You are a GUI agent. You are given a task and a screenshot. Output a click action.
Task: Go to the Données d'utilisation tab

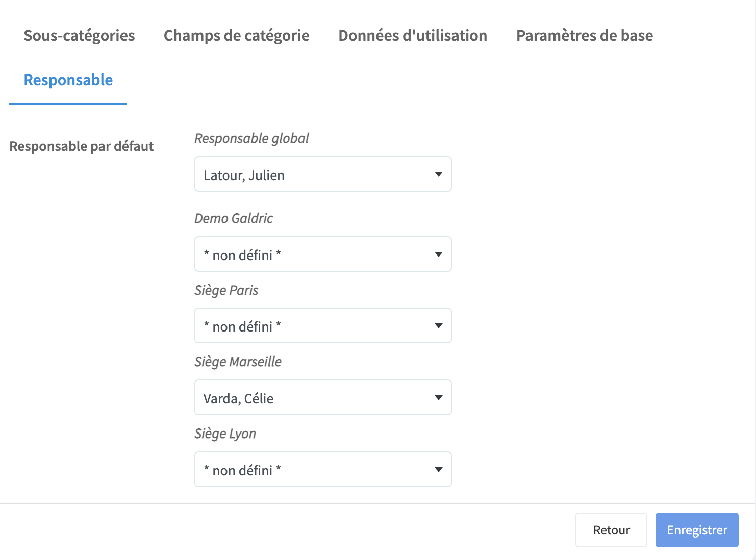[x=412, y=36]
